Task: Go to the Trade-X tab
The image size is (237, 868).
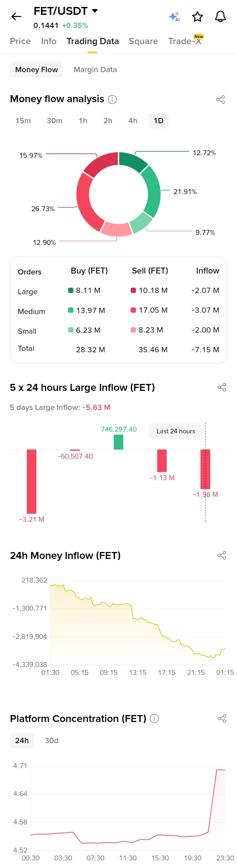Action: pos(184,41)
